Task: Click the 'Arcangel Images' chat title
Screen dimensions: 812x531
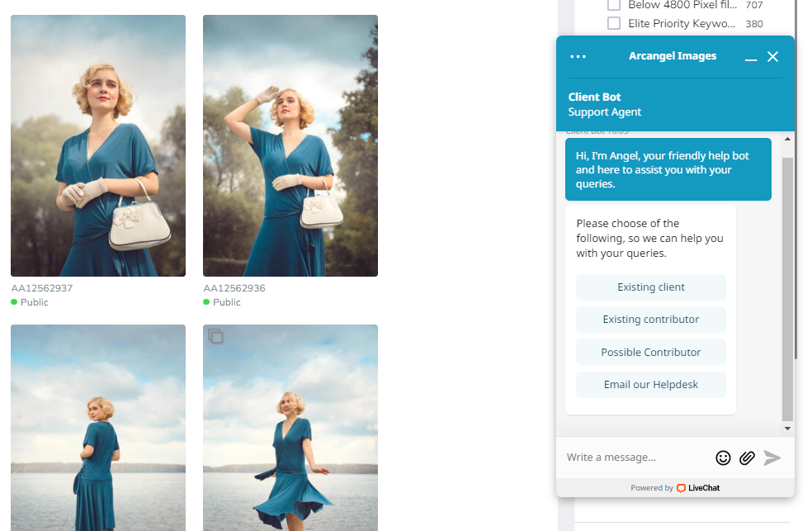Action: 673,56
